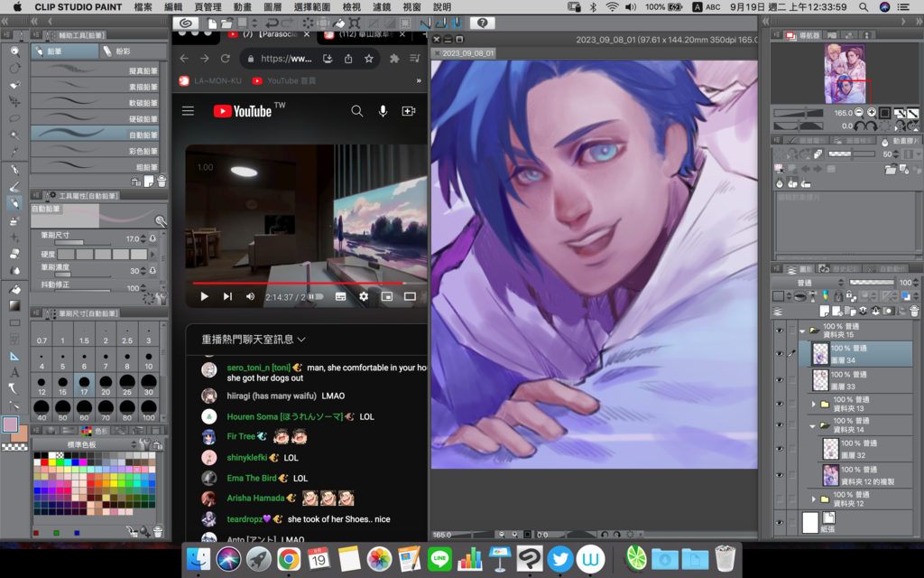Click the main drawing color swatch
Image resolution: width=924 pixels, height=578 pixels.
(10, 424)
